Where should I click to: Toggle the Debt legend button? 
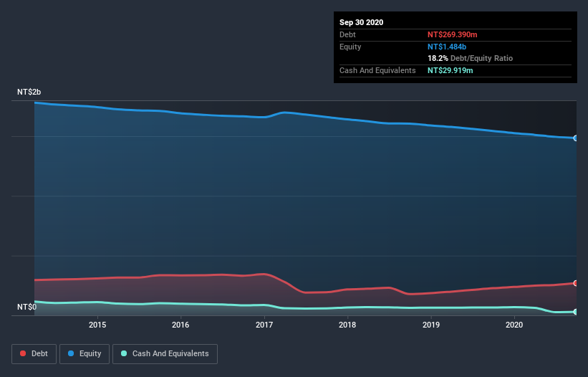click(x=34, y=354)
